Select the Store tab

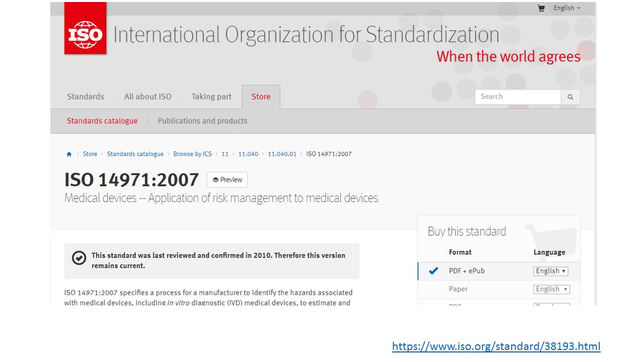261,97
